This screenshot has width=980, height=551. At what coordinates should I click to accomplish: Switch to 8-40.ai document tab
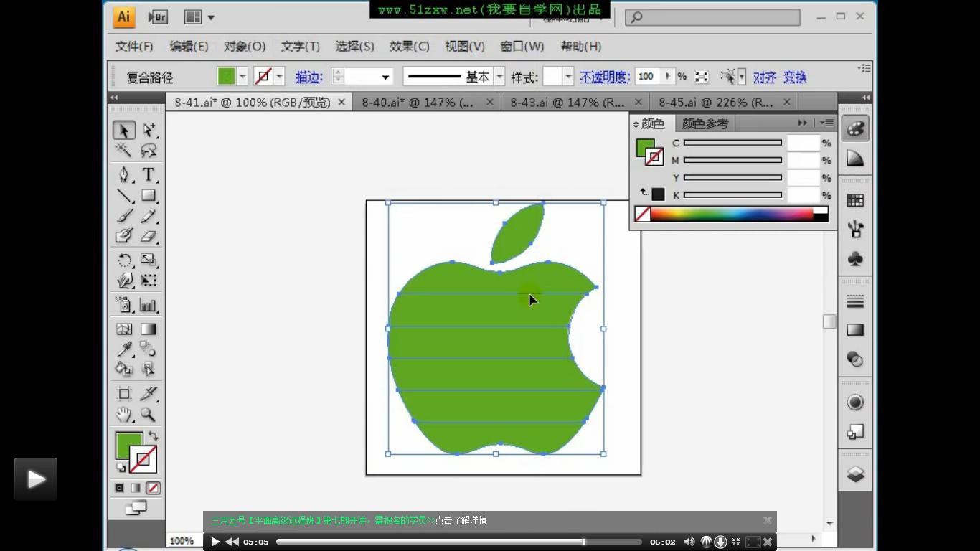418,102
